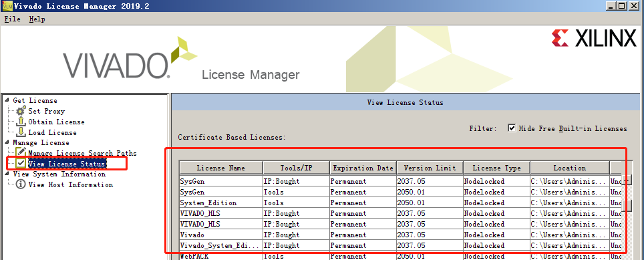Collapse the Manage License tree node
Viewport: 644px width, 260px height.
click(7, 142)
